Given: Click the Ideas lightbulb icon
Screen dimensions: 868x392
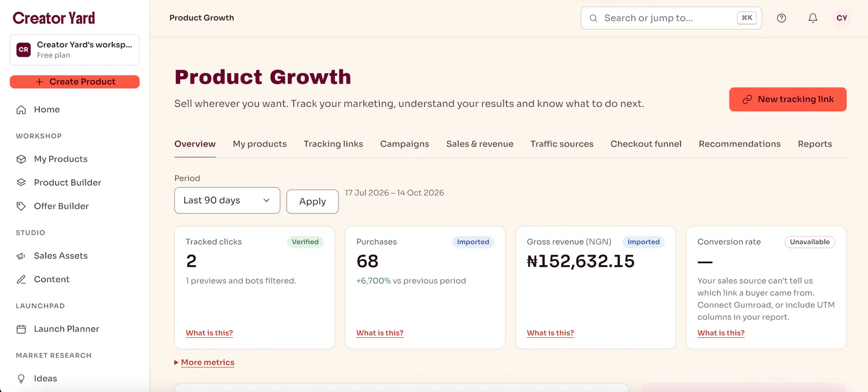Looking at the screenshot, I should coord(21,378).
